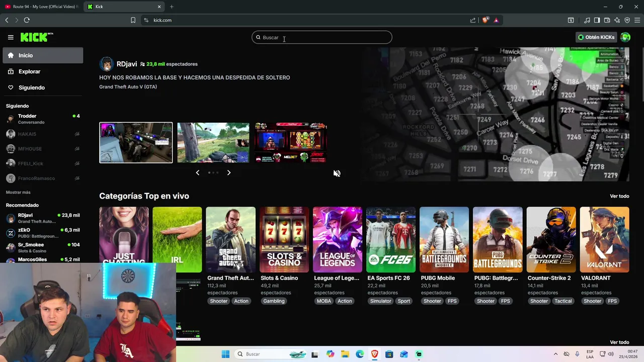Toggle the browser sidebar panel icon
This screenshot has width=644, height=362.
[x=597, y=20]
